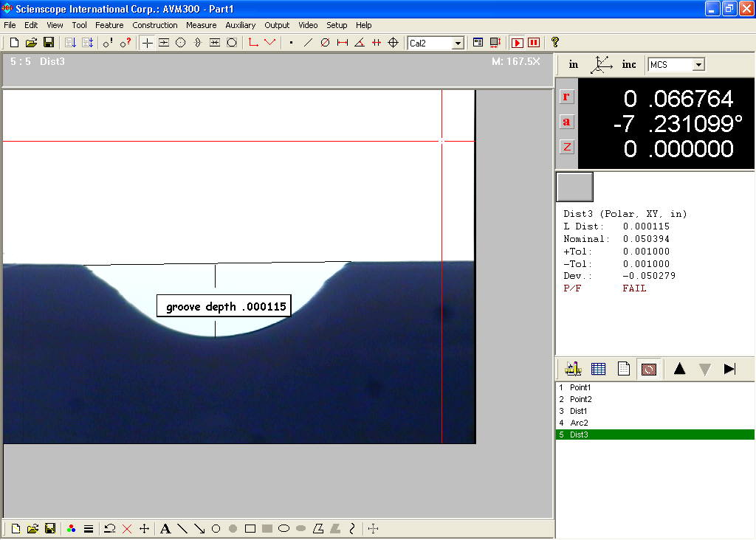
Task: Select the line feature tool
Action: coord(308,42)
